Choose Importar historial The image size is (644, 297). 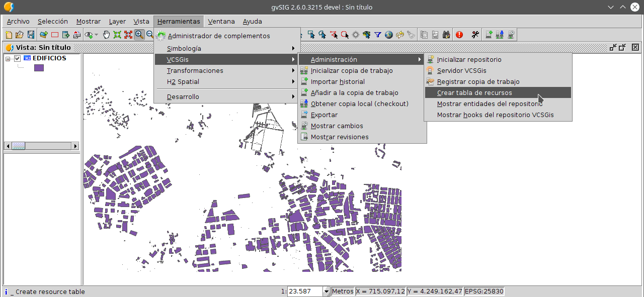(x=362, y=81)
